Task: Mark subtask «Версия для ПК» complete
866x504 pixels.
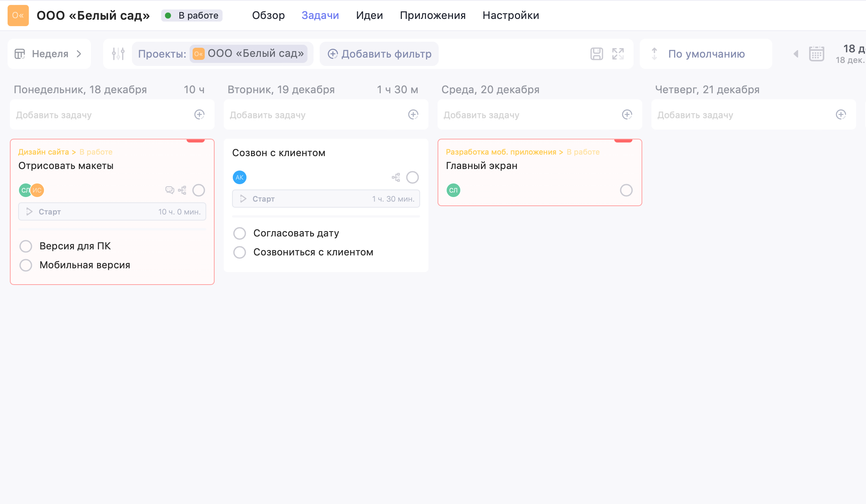Action: tap(25, 246)
